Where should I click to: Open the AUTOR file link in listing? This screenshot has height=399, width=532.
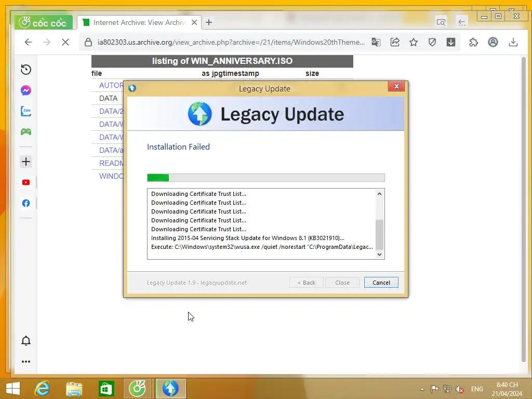[111, 85]
